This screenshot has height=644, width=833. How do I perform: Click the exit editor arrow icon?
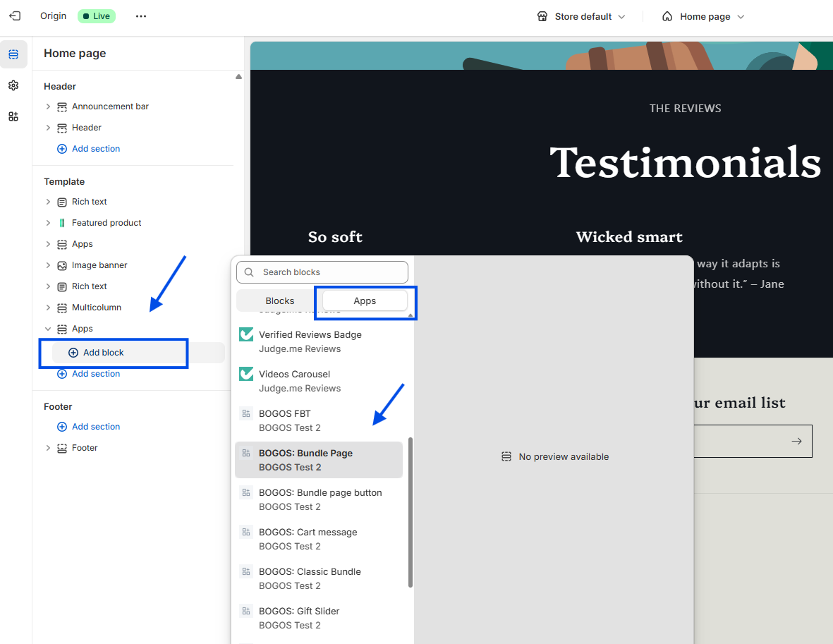point(15,16)
